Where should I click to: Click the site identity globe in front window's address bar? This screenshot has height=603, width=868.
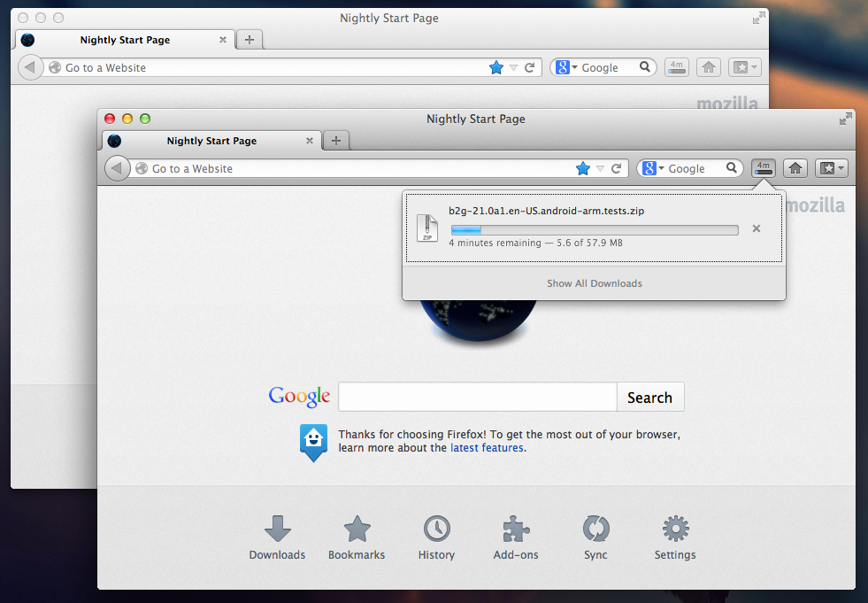tap(142, 168)
